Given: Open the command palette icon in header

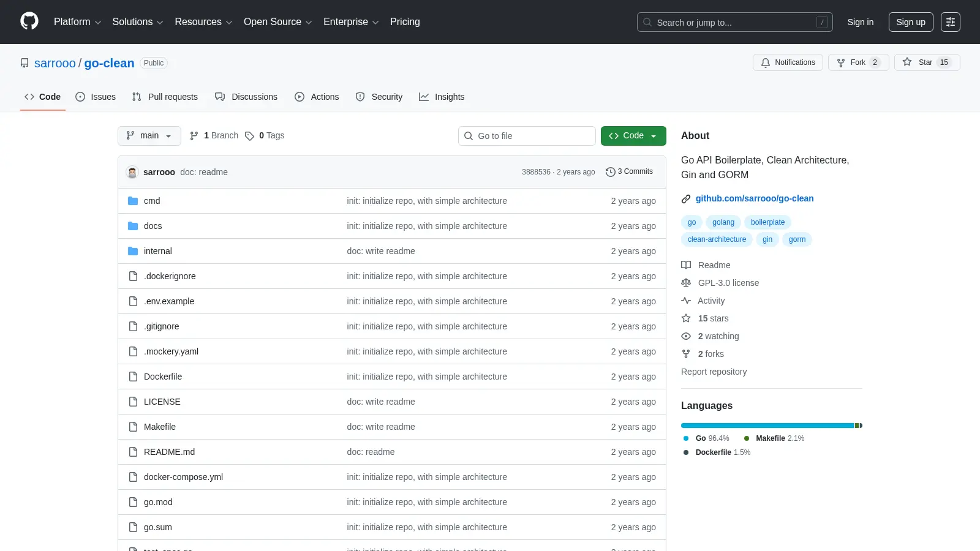Looking at the screenshot, I should 951,22.
